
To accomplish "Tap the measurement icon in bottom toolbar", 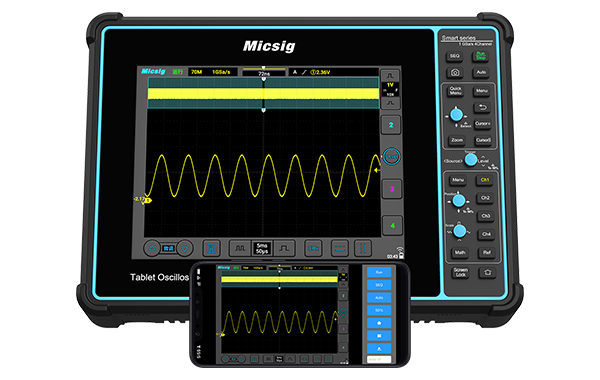I will tap(313, 248).
